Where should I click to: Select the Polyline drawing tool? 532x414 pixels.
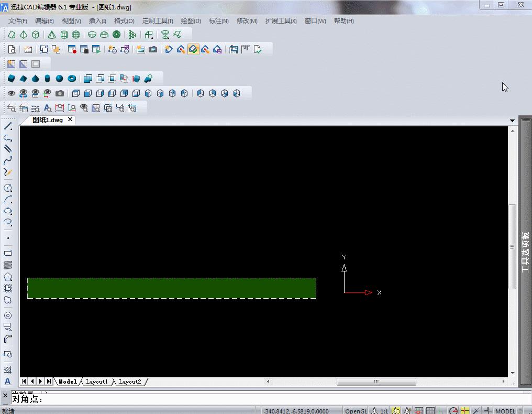[x=7, y=138]
